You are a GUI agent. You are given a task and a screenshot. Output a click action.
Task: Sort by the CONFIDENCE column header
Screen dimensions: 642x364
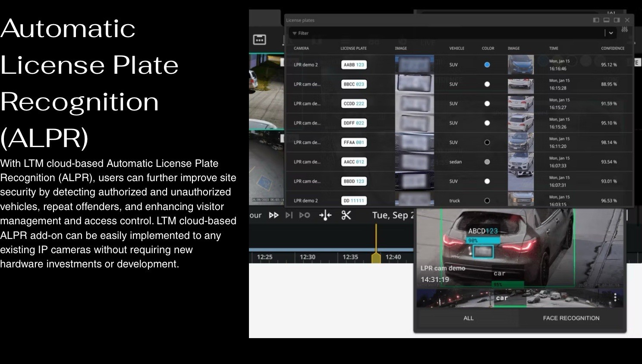click(613, 48)
